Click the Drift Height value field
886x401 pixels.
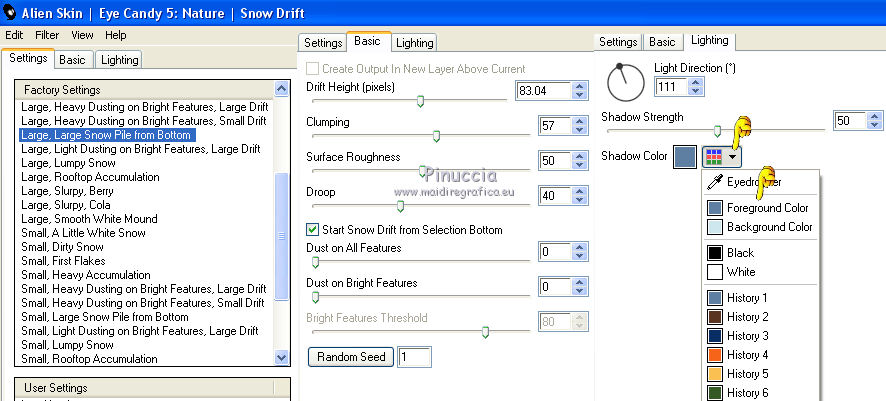click(543, 90)
